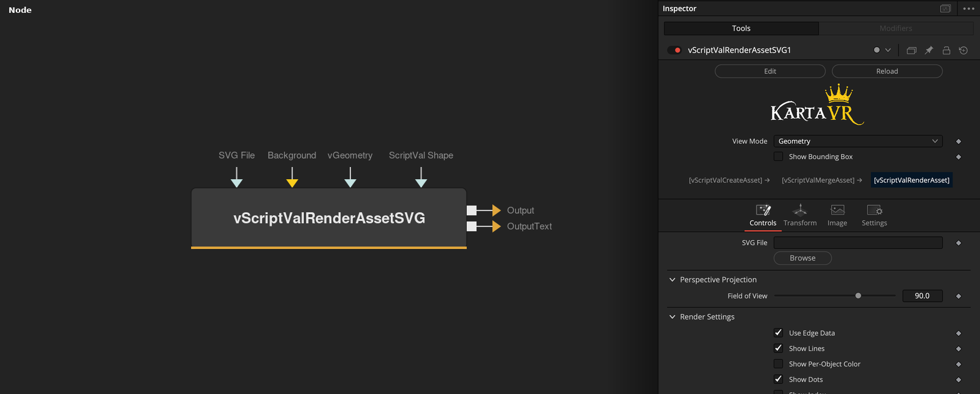Viewport: 980px width, 394px height.
Task: Open the Inspector layout toggle icon
Action: point(945,9)
